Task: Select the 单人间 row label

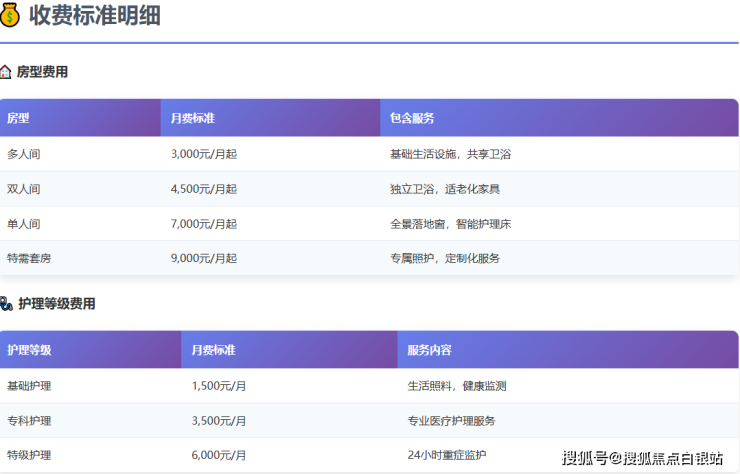Action: click(23, 224)
